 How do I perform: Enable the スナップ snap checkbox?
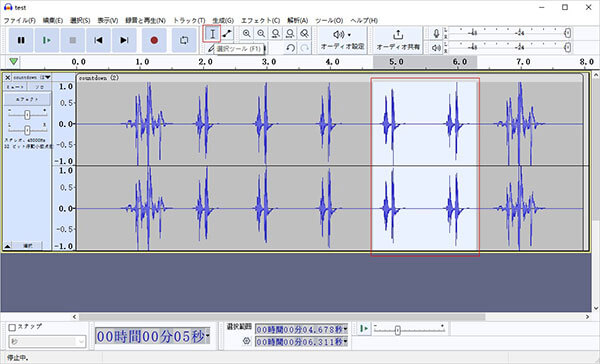tap(12, 327)
